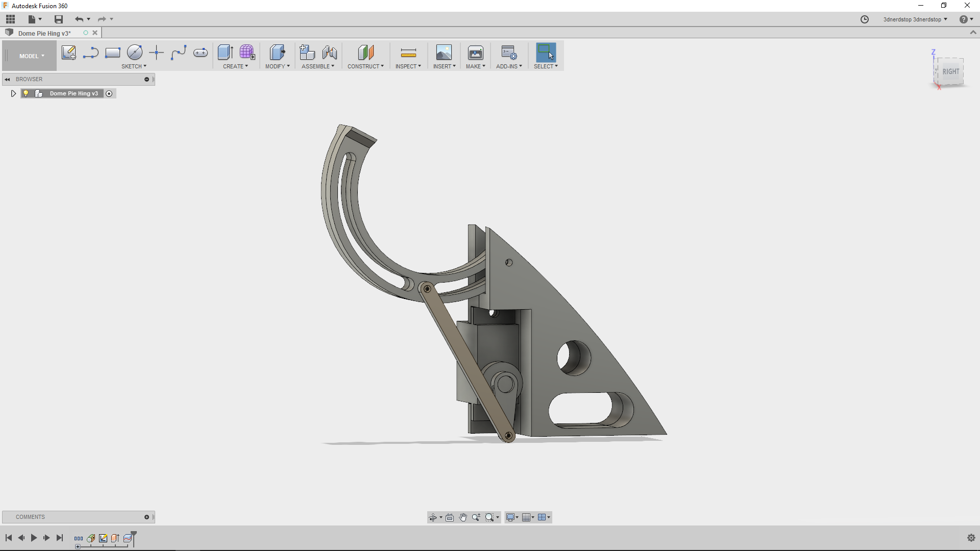The height and width of the screenshot is (551, 980).
Task: Select the New Component tool
Action: tap(307, 52)
